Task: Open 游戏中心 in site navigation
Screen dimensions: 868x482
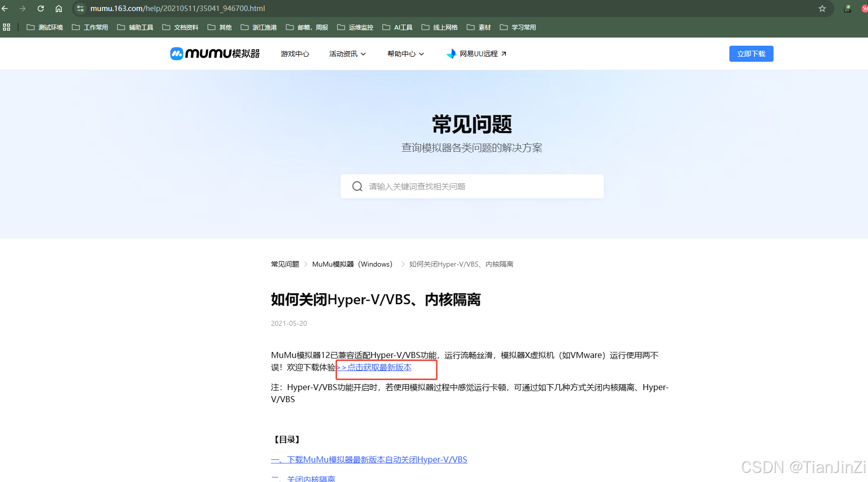Action: [x=295, y=54]
